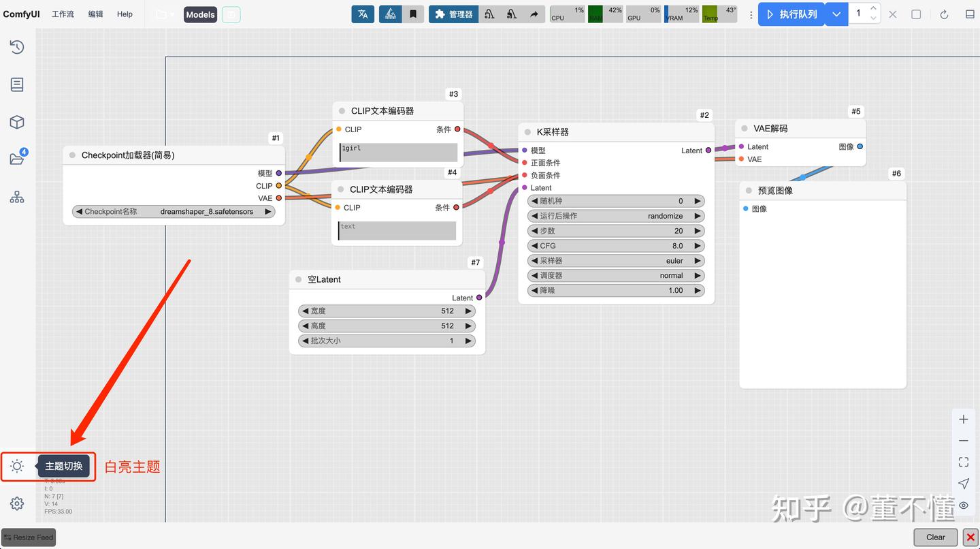Collapse the CLIP文本编码器 node #4 dot
980x549 pixels.
pyautogui.click(x=340, y=189)
